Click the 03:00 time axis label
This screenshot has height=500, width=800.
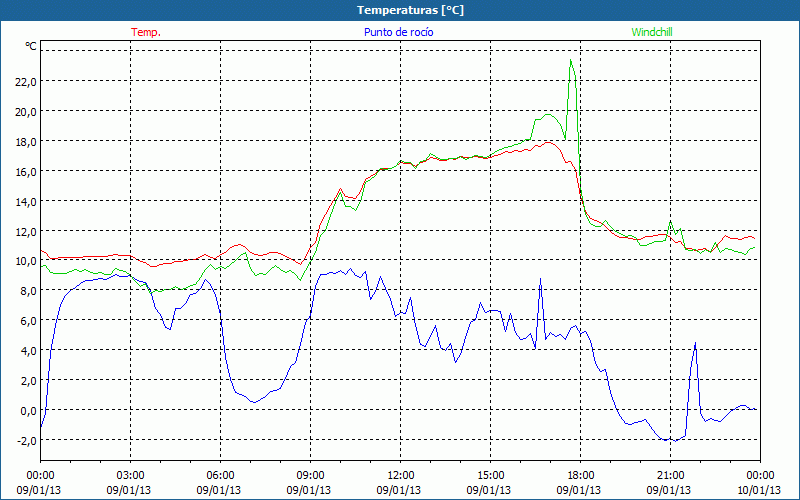coord(130,476)
